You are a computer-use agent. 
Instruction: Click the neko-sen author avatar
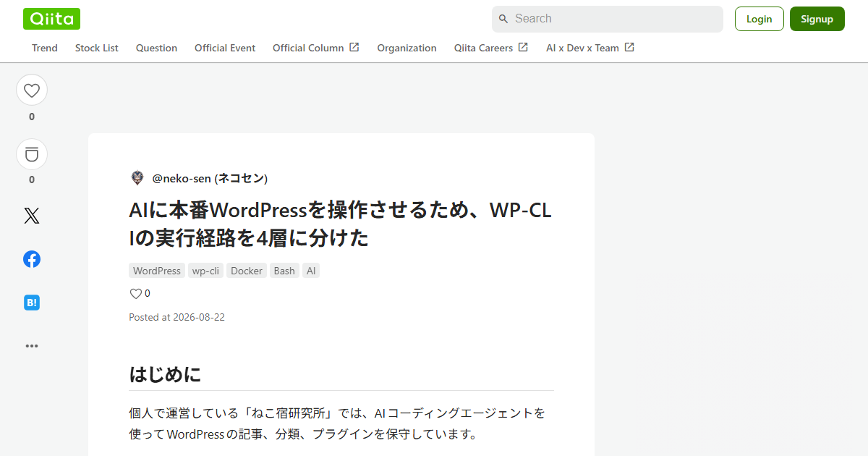point(137,178)
